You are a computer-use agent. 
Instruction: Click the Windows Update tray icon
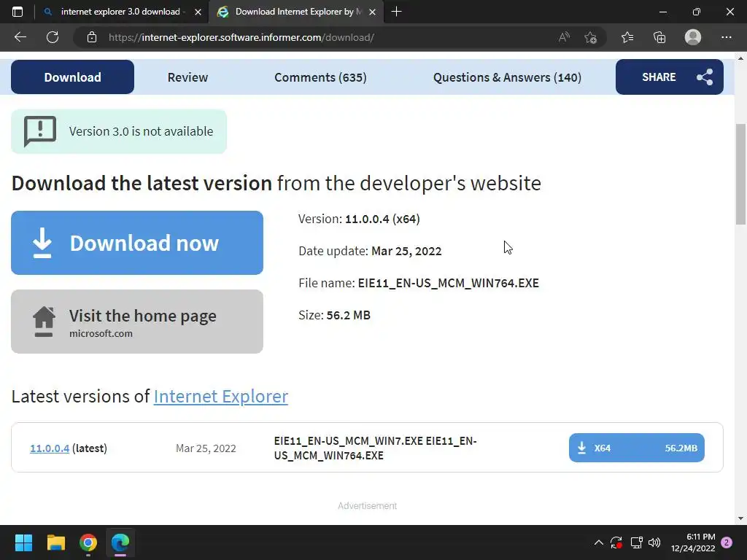(x=616, y=542)
